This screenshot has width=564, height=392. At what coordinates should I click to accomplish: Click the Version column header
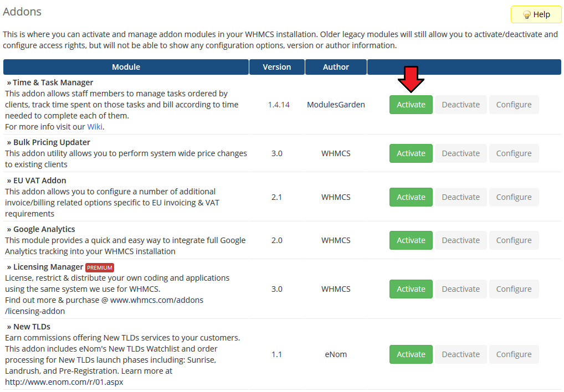click(x=276, y=67)
